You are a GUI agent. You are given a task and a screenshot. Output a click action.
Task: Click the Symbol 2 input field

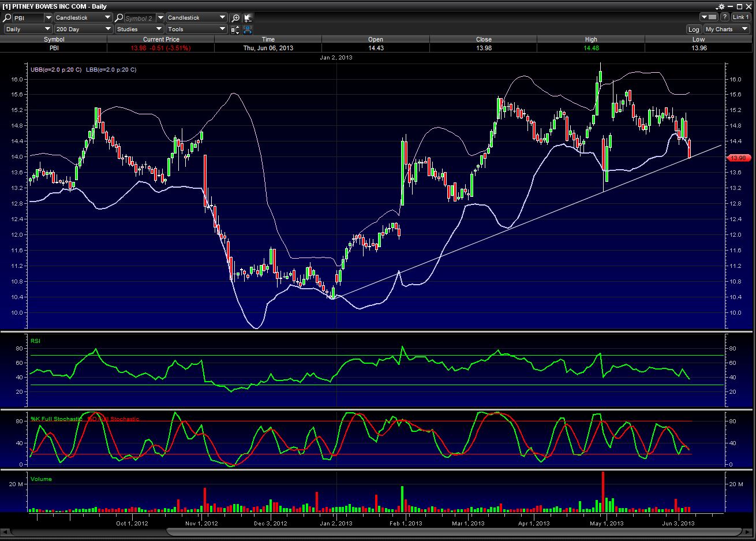click(139, 18)
